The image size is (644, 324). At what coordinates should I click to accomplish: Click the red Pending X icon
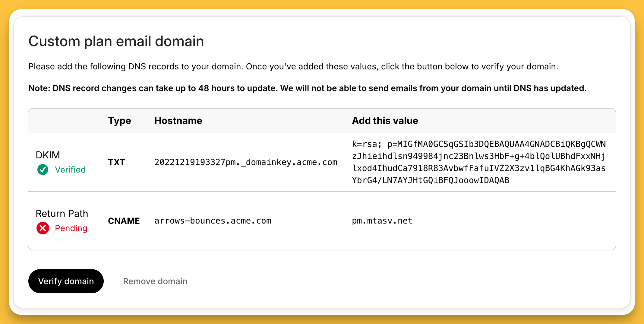point(43,228)
